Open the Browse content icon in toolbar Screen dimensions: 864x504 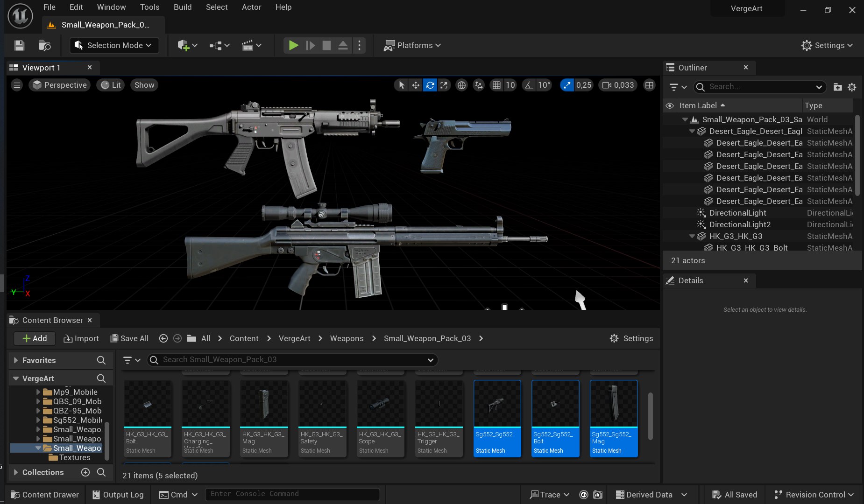[45, 45]
